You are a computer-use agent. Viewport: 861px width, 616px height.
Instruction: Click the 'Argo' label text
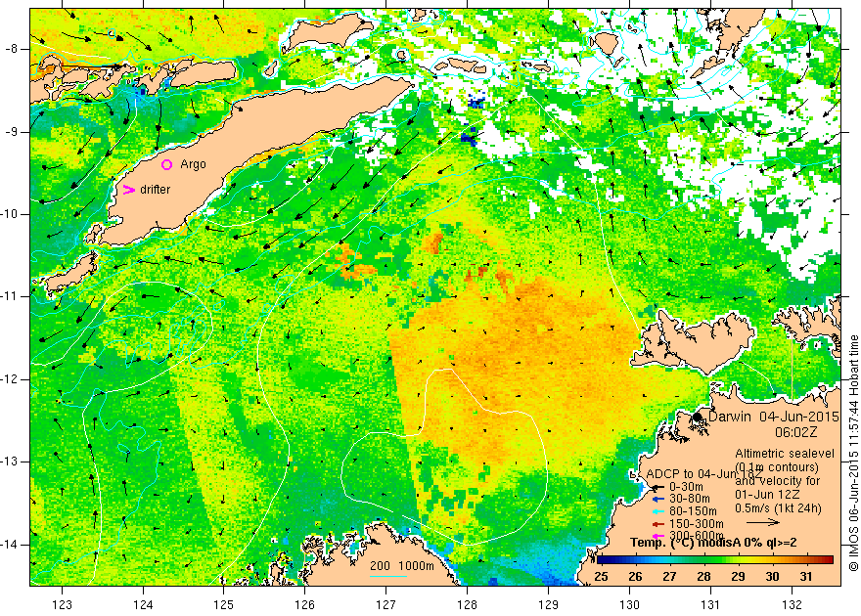click(194, 164)
